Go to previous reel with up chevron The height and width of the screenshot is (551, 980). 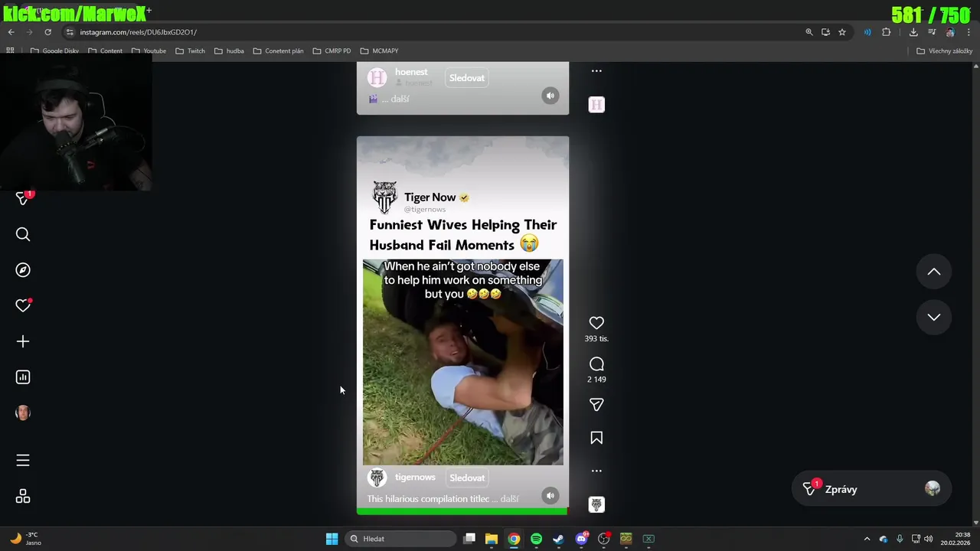934,272
